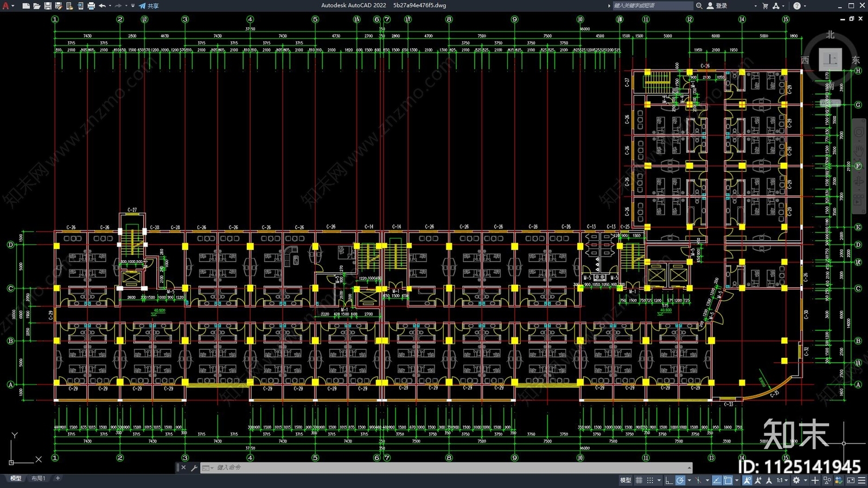This screenshot has height=488, width=868.
Task: Toggle 2D Object snap in status bar
Action: [x=727, y=480]
